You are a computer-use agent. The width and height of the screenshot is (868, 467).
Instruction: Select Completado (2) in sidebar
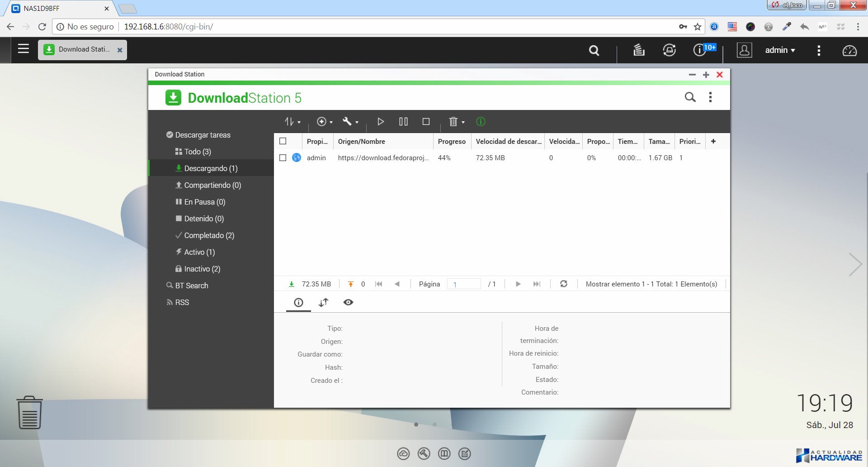click(x=209, y=235)
